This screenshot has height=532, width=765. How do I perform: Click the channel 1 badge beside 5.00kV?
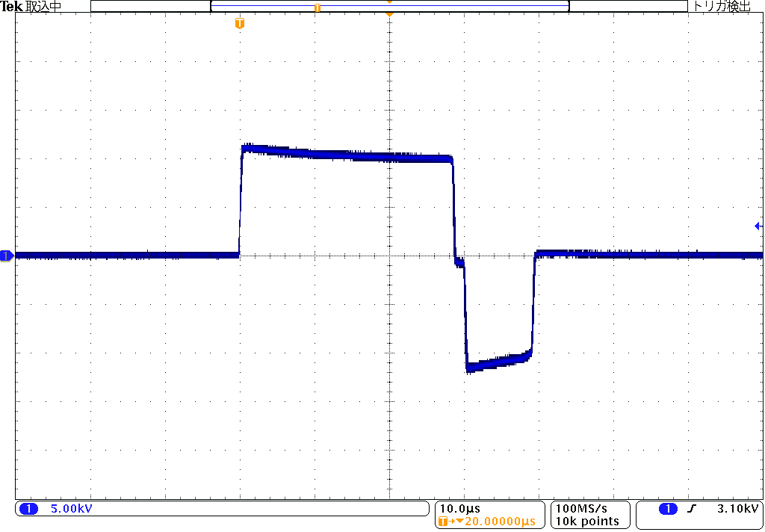pyautogui.click(x=28, y=509)
